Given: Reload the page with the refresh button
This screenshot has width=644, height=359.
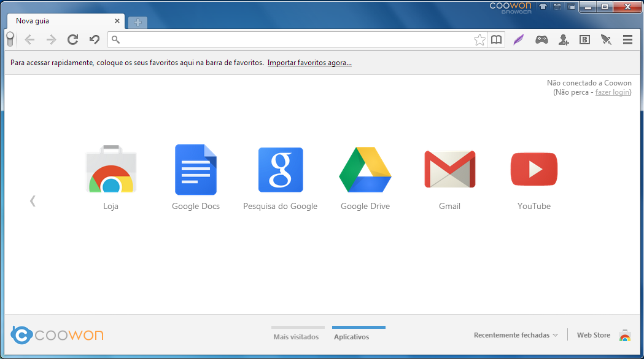Looking at the screenshot, I should tap(72, 40).
